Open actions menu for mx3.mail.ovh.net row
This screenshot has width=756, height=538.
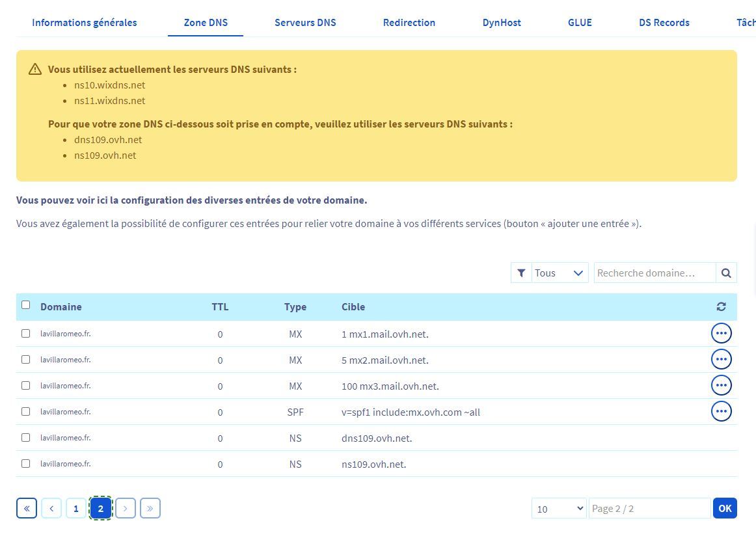(721, 385)
